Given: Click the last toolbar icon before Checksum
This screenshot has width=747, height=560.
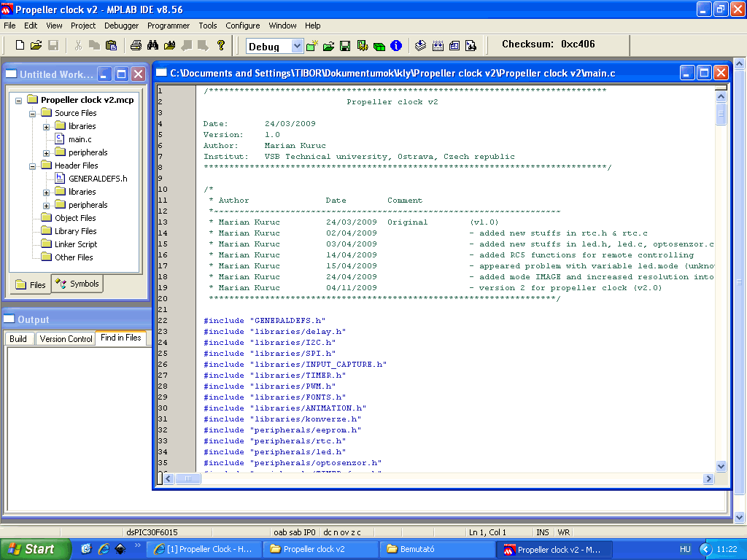Looking at the screenshot, I should tap(471, 46).
